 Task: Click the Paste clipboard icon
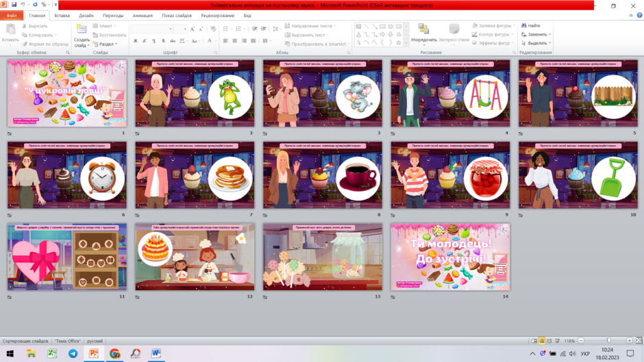[x=10, y=29]
